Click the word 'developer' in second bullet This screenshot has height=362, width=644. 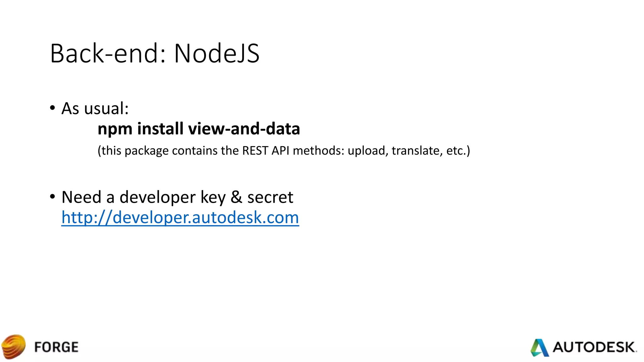(x=158, y=197)
